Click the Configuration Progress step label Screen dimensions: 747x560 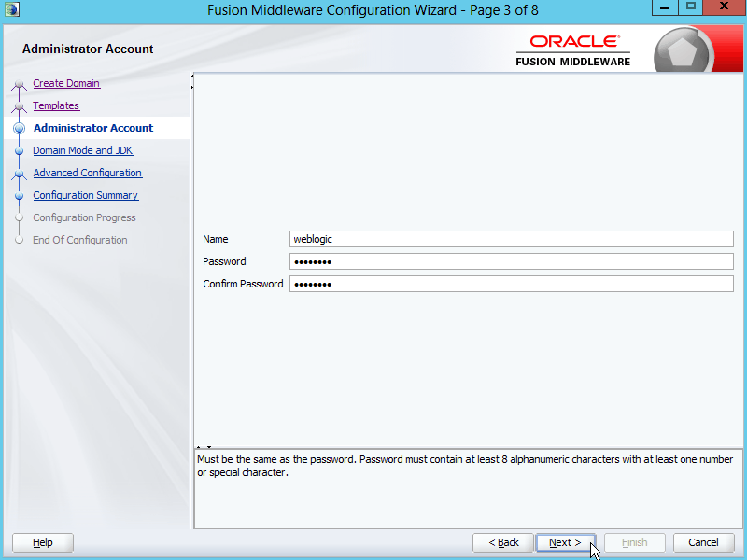84,217
